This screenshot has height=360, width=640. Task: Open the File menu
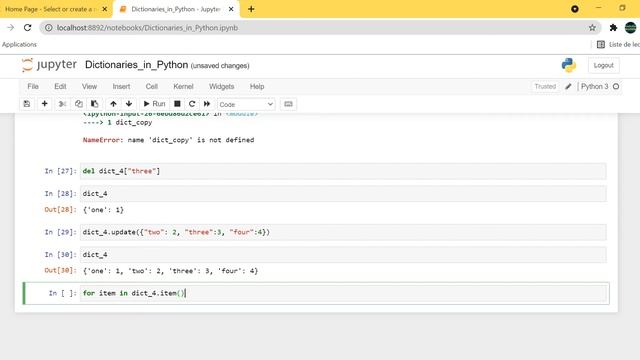point(33,87)
